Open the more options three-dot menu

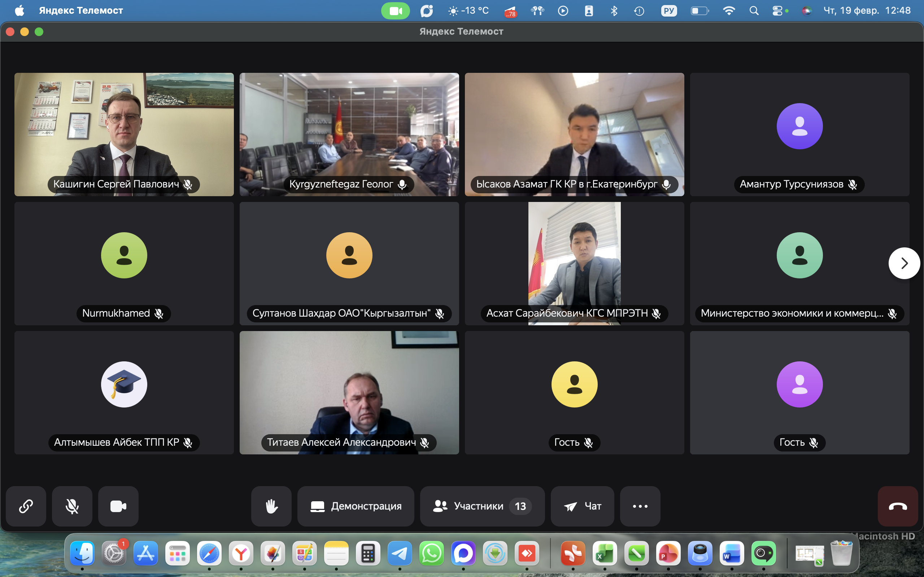640,506
